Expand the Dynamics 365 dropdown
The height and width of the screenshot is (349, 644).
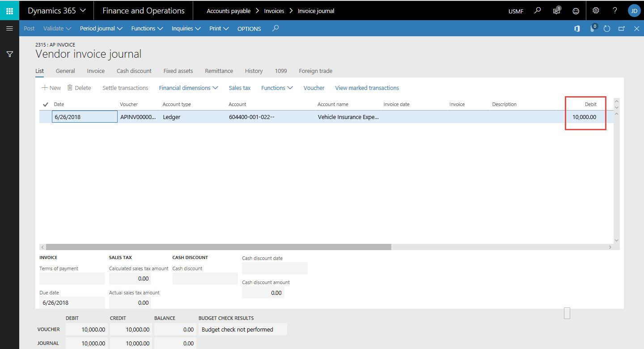57,10
